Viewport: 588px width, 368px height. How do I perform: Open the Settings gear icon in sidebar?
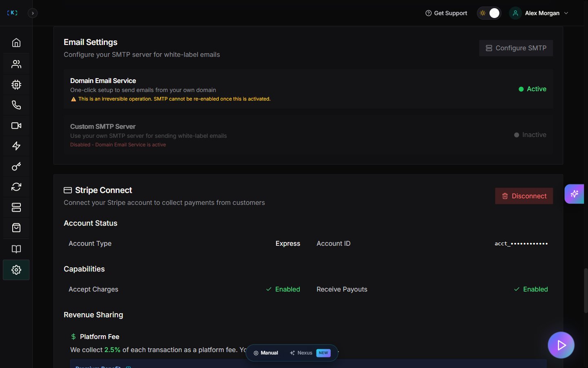coord(16,270)
